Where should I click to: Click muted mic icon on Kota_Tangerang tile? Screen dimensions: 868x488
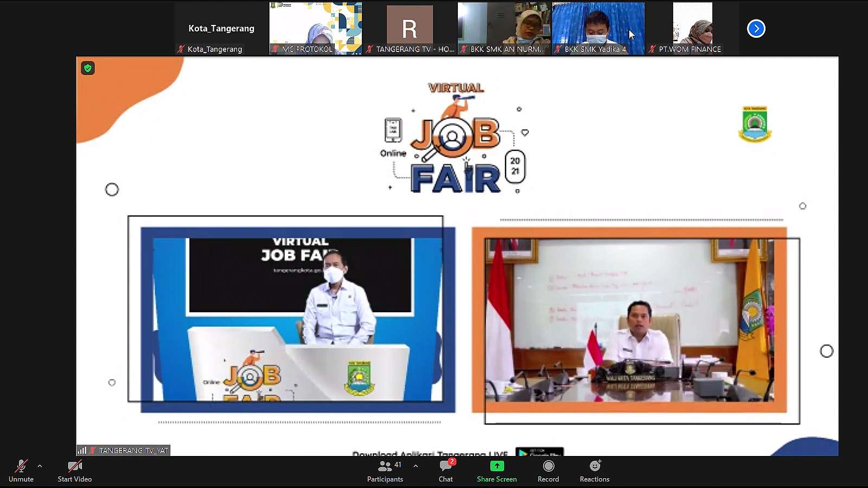click(x=181, y=49)
